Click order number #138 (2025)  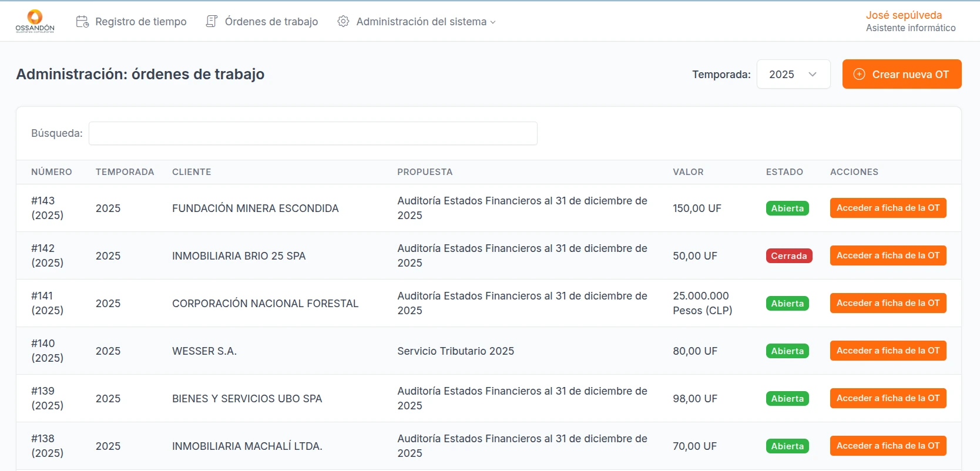pyautogui.click(x=47, y=446)
